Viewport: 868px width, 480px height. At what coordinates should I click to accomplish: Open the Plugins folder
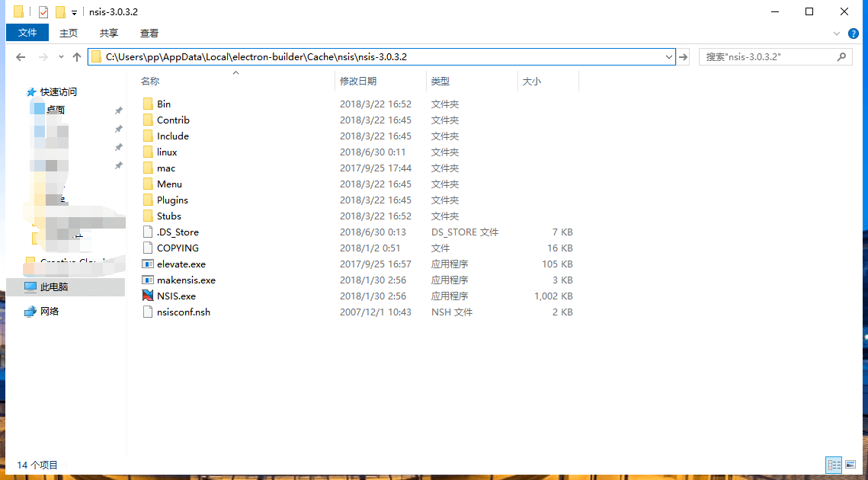click(x=172, y=200)
